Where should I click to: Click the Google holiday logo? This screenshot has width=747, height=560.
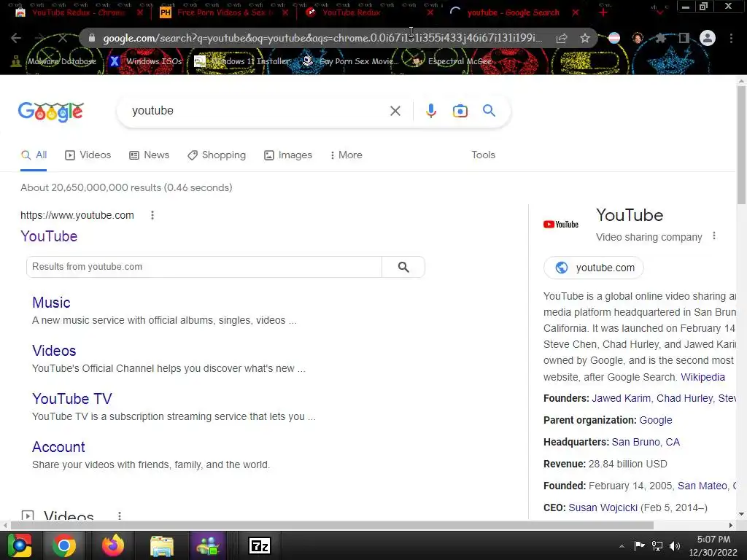pos(51,112)
